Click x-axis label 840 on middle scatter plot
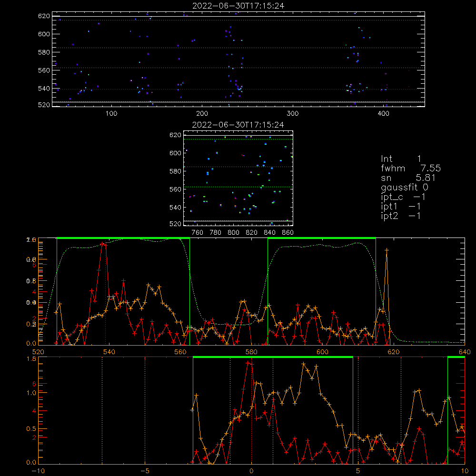The image size is (476, 476). click(x=269, y=233)
